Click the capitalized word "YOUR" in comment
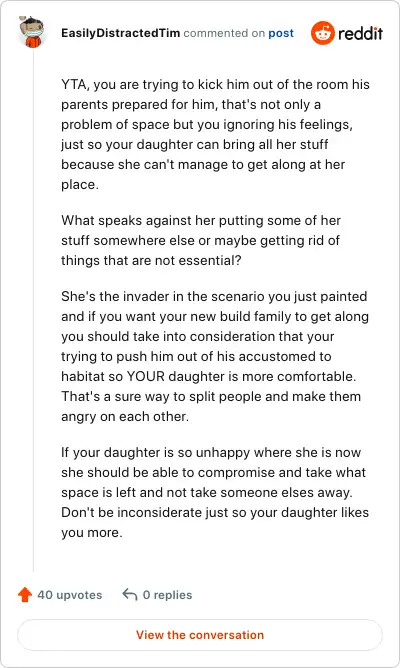The width and height of the screenshot is (400, 668). [x=146, y=377]
